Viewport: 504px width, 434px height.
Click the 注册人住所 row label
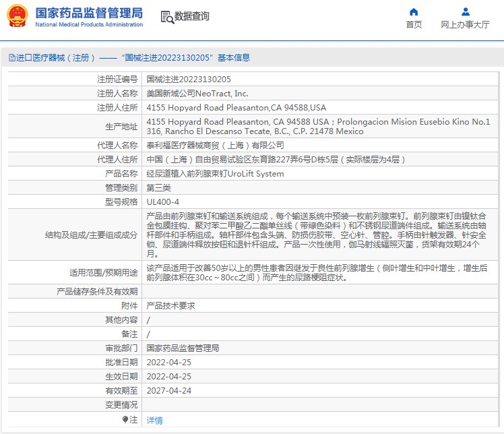pyautogui.click(x=117, y=108)
